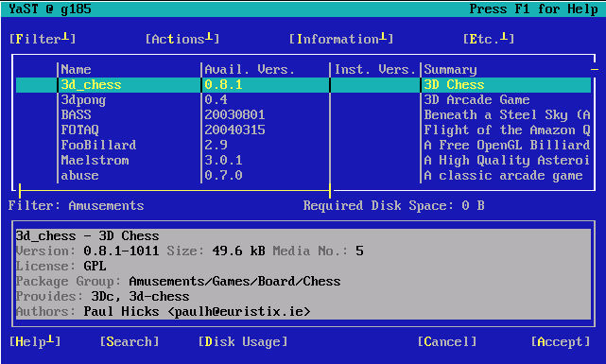Screen dimensions: 606x364
Task: Click the Media No. value 5
Action: [360, 251]
